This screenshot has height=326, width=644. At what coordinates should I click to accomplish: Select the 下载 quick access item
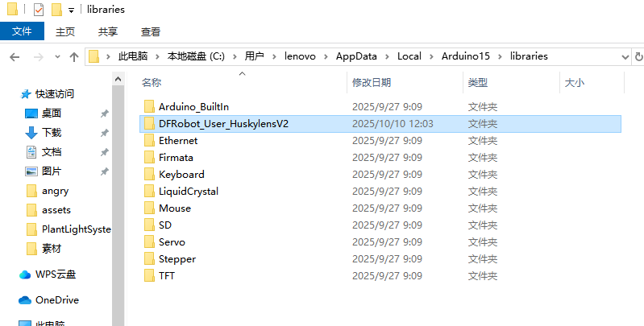point(52,133)
